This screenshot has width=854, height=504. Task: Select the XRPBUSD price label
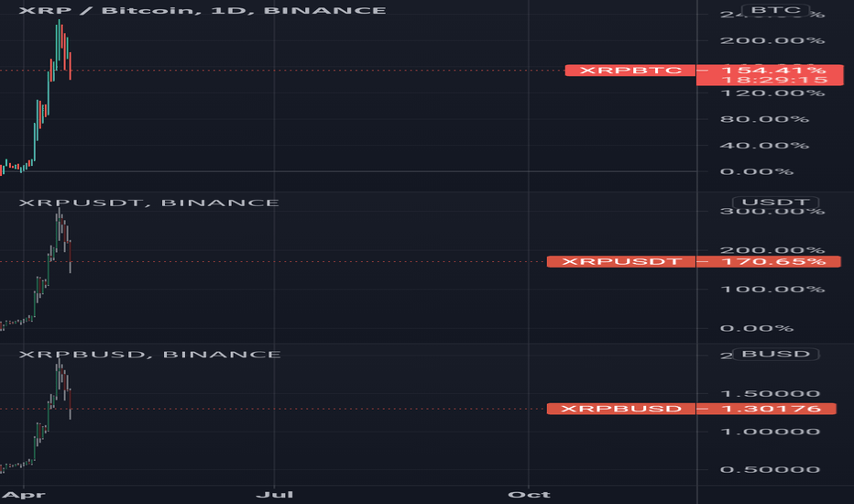(621, 409)
